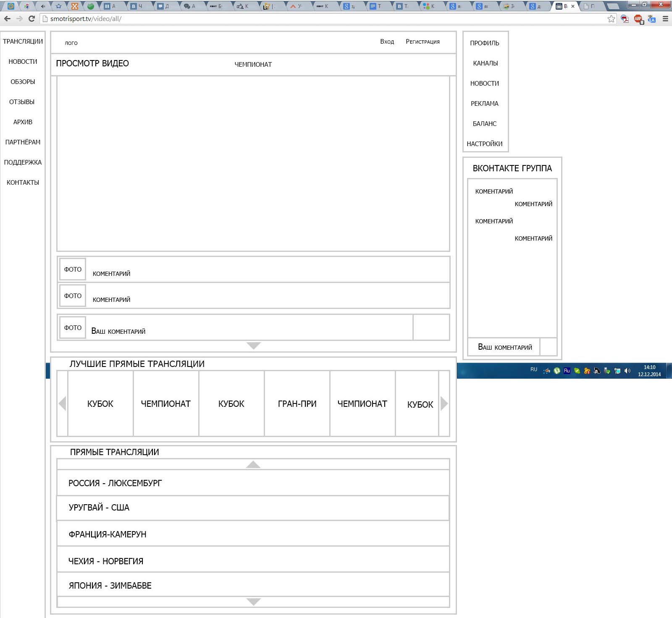Open the РОССИЯ - ЛЮКСЕМБУРГ broadcast

(x=253, y=483)
